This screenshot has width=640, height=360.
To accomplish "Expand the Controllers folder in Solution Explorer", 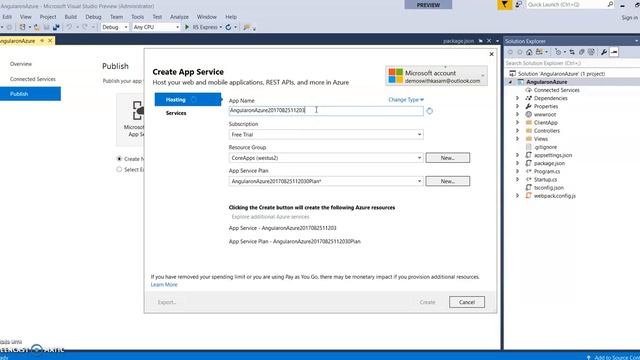I will (518, 131).
